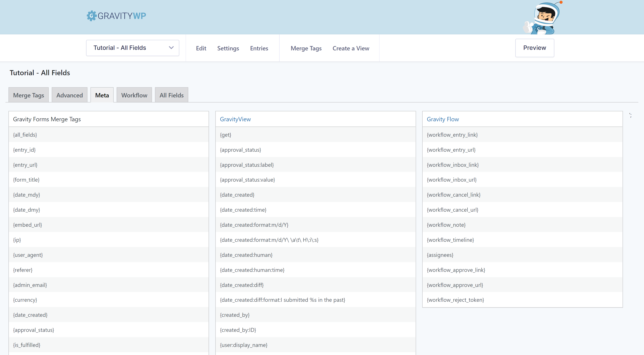Click the {workflow_inbox_url} merge tag
This screenshot has height=355, width=644.
[452, 180]
